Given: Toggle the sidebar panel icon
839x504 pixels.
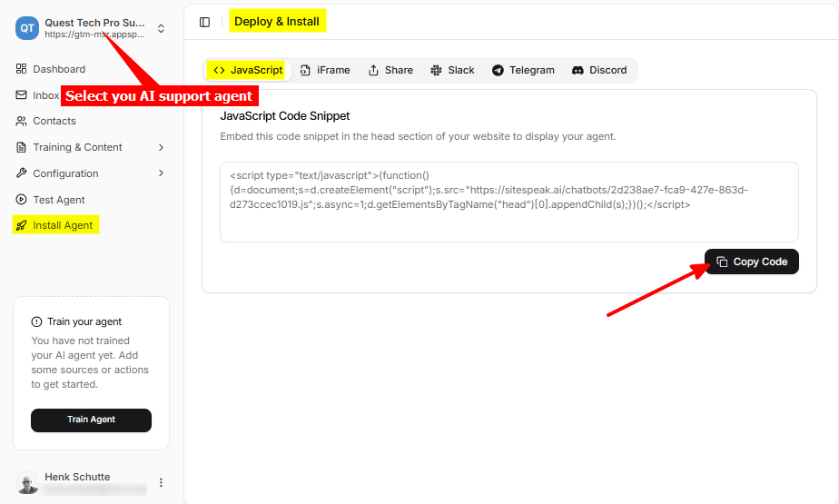Looking at the screenshot, I should tap(204, 22).
